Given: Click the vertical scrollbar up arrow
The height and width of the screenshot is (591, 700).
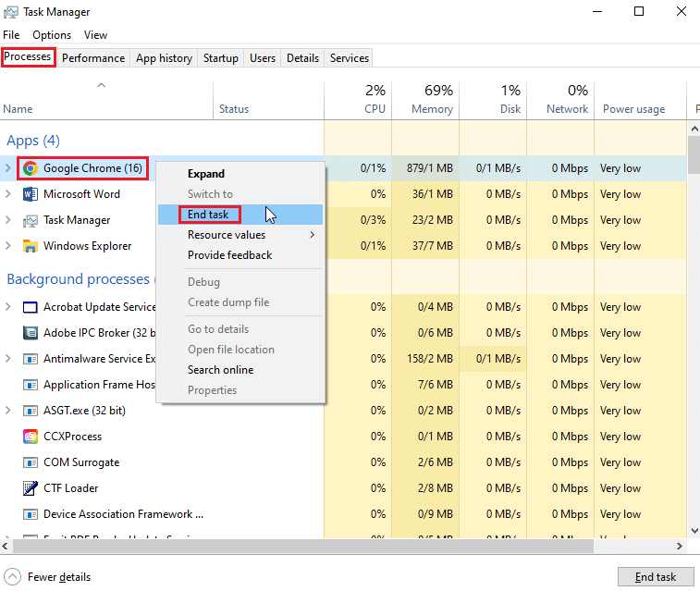Looking at the screenshot, I should [x=694, y=129].
